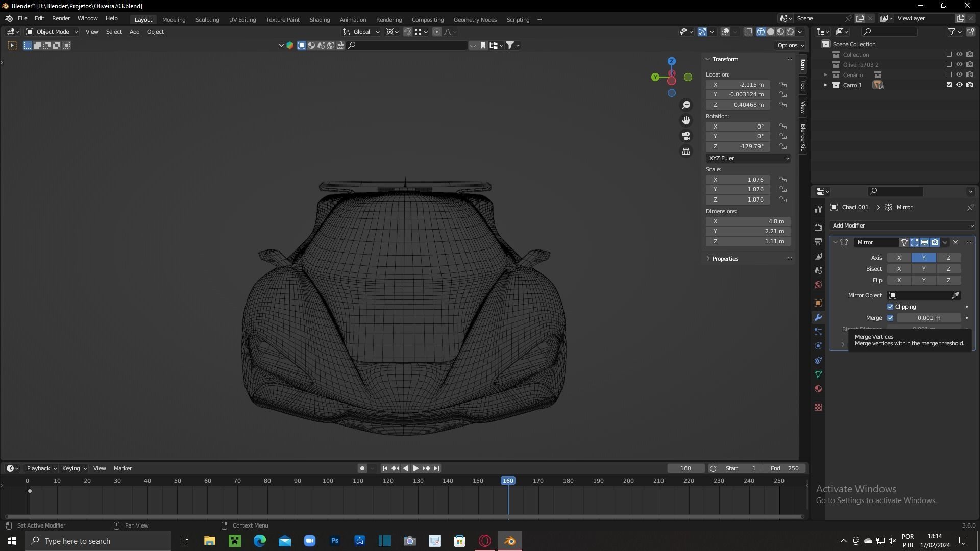The height and width of the screenshot is (551, 980).
Task: Enable Oliveira703 2 collection checkbox
Action: click(x=949, y=64)
